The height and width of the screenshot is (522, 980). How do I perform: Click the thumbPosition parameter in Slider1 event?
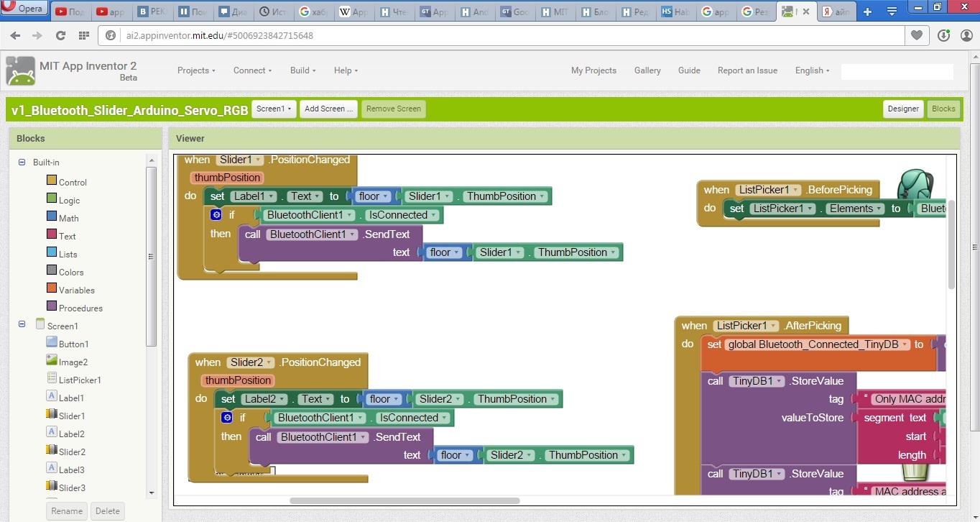(227, 178)
